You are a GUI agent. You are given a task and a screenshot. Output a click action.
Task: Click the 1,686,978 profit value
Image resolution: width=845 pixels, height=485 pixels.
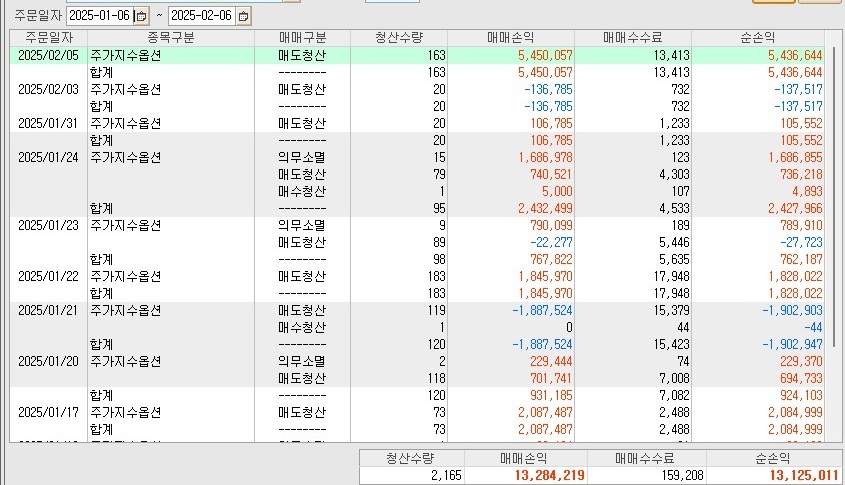(x=545, y=157)
